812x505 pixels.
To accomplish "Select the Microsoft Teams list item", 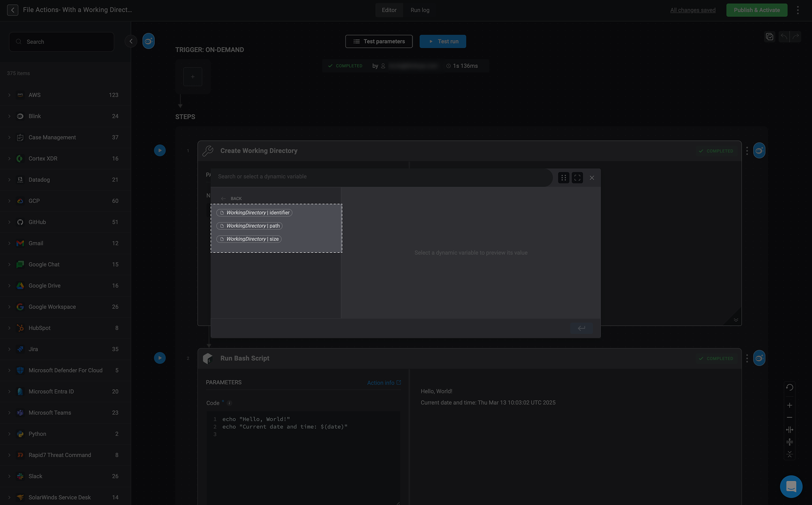I will (65, 413).
